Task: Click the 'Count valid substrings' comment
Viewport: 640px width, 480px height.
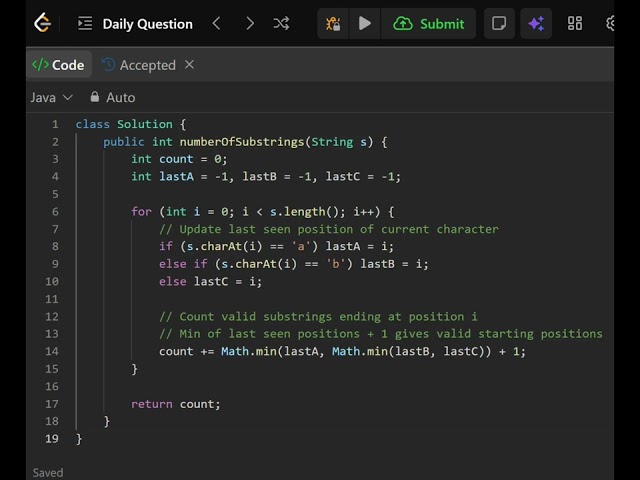Action: pyautogui.click(x=318, y=317)
